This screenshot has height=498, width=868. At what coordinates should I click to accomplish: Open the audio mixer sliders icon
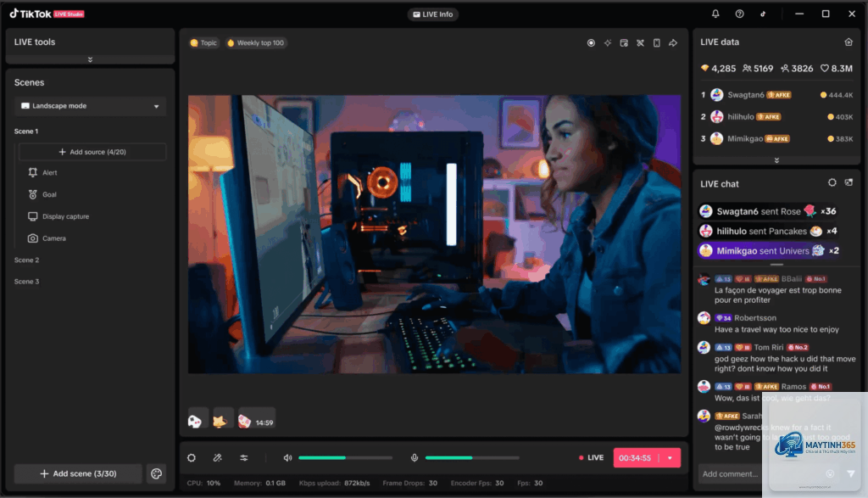click(x=244, y=457)
